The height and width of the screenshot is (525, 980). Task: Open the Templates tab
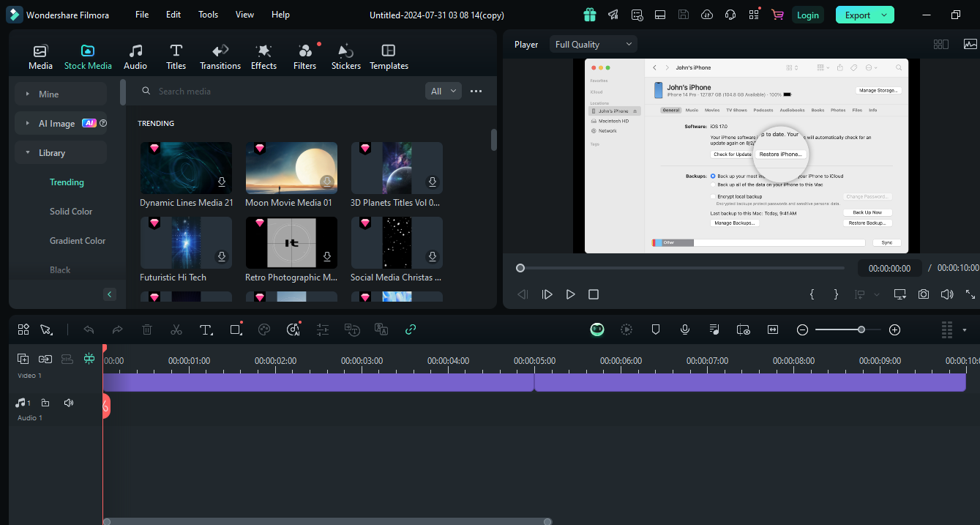coord(389,57)
